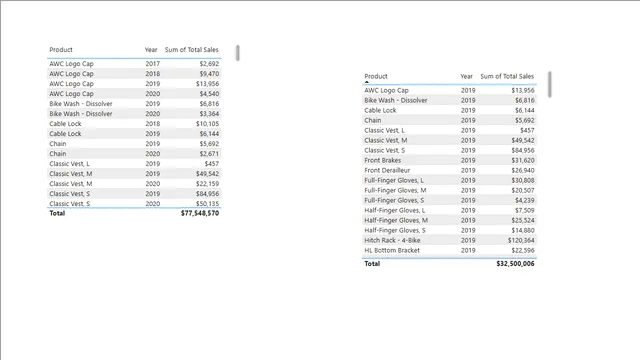
Task: Click the 2017 year cell for AWC Logo Cap
Action: click(153, 64)
